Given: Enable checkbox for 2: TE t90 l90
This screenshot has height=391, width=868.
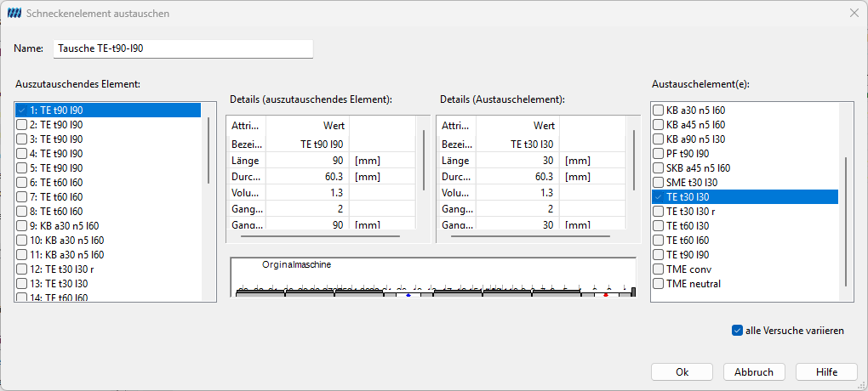Looking at the screenshot, I should click(x=21, y=125).
